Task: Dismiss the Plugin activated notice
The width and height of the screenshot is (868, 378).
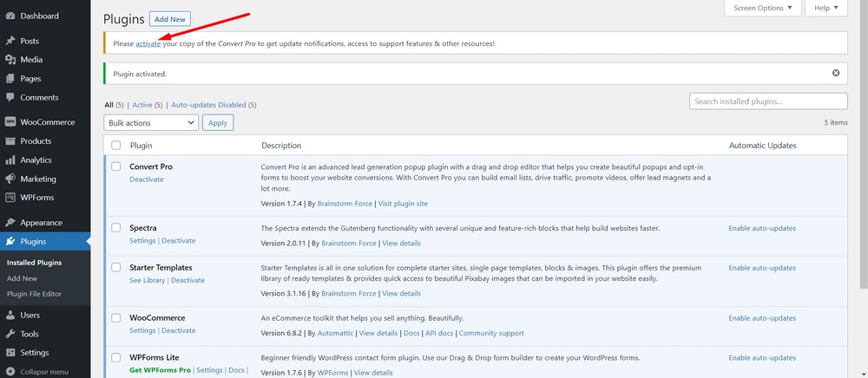Action: [x=836, y=73]
